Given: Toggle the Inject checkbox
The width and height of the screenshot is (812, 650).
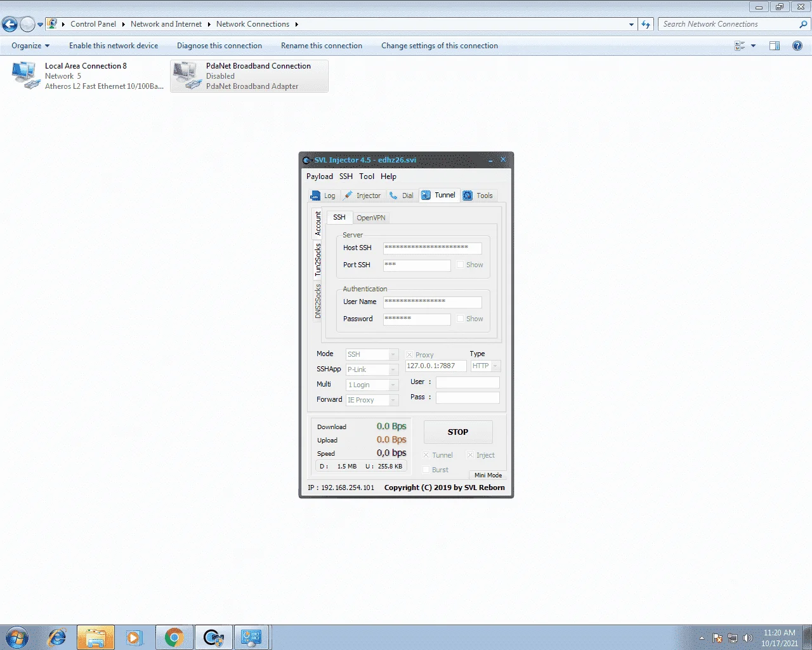Looking at the screenshot, I should point(471,455).
